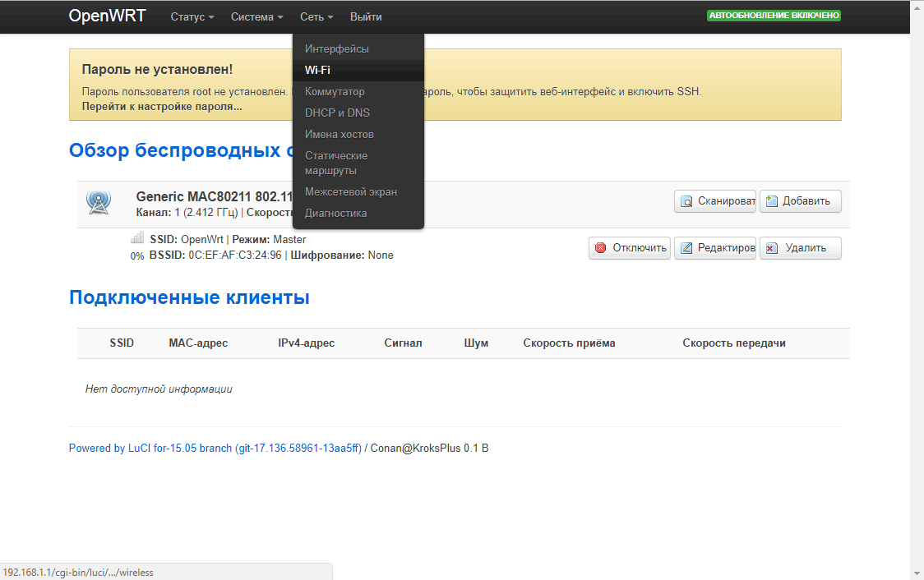Click the Скорость передачи column header
Image resolution: width=924 pixels, height=580 pixels.
tap(734, 343)
